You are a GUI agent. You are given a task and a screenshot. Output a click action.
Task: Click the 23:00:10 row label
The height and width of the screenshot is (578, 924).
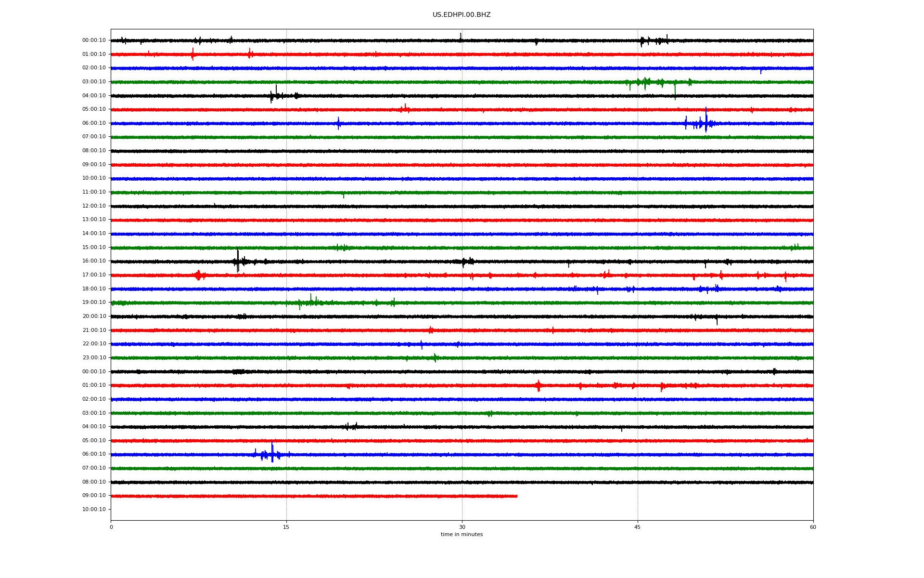click(x=94, y=358)
